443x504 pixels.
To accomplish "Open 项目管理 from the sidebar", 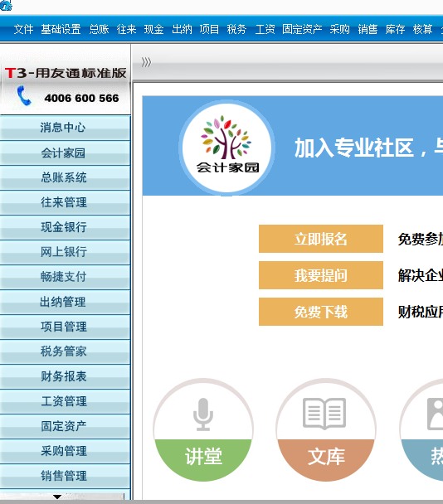I will click(x=65, y=327).
